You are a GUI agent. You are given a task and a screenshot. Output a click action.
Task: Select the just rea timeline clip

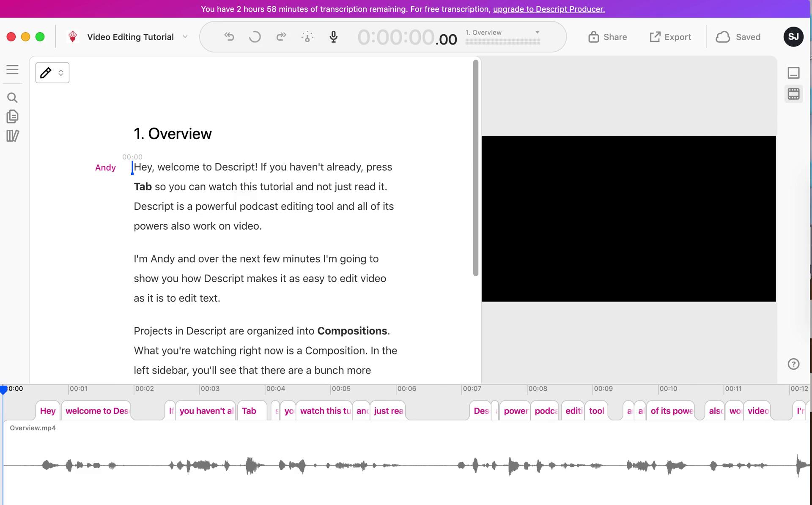tap(388, 411)
